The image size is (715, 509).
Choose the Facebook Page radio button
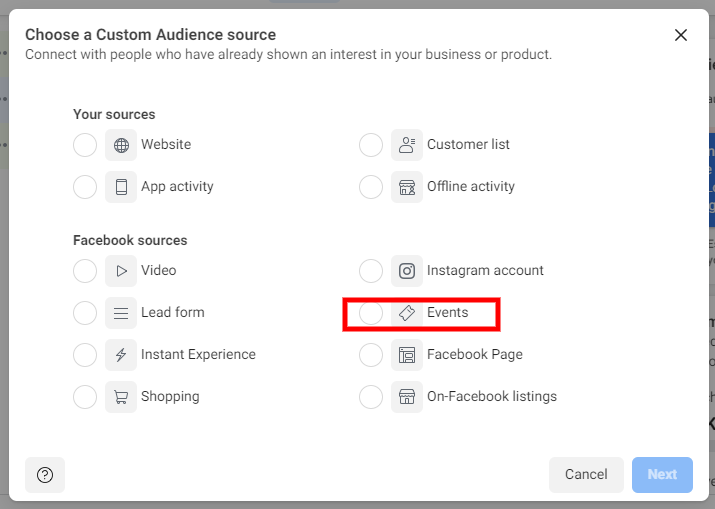click(371, 355)
